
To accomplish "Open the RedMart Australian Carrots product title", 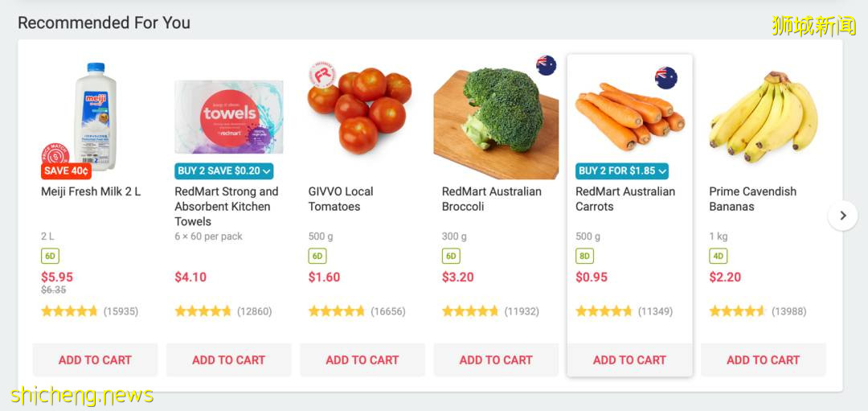I will (x=624, y=199).
